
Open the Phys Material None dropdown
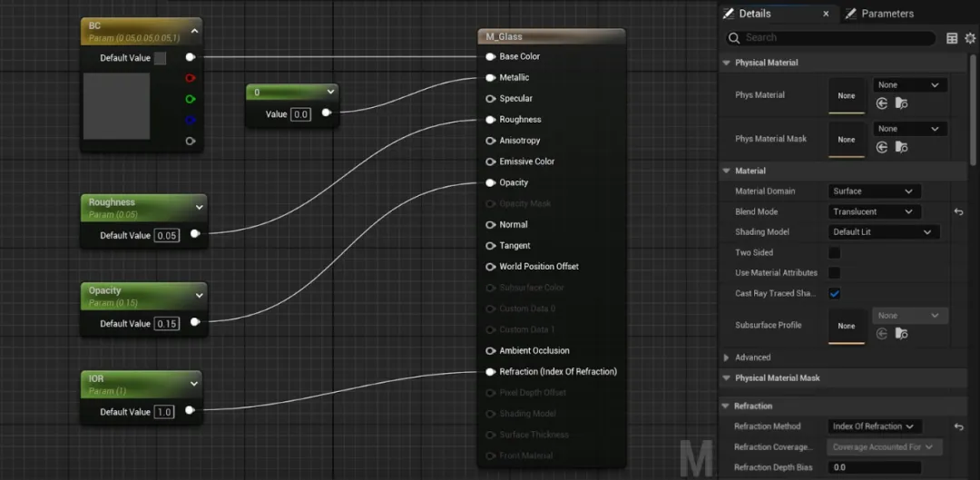tap(910, 85)
